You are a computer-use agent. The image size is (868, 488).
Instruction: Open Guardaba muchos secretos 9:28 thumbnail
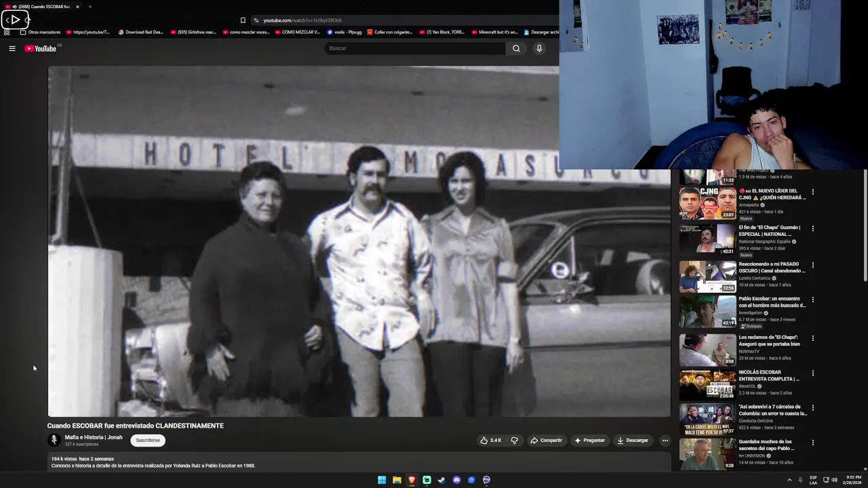coord(707,454)
